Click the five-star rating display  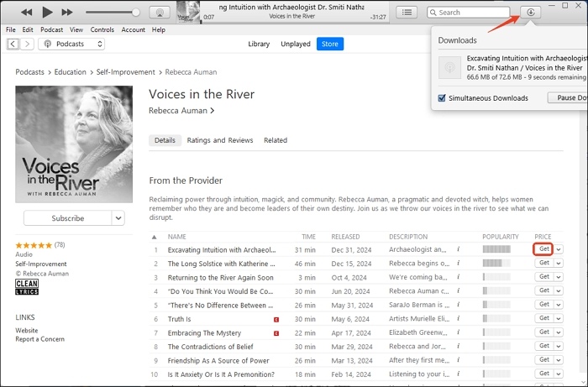point(34,245)
